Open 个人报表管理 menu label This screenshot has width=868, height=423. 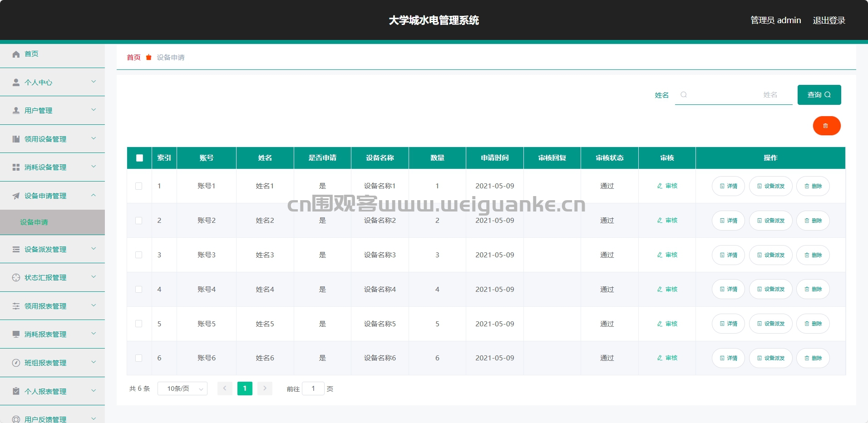[x=45, y=391]
